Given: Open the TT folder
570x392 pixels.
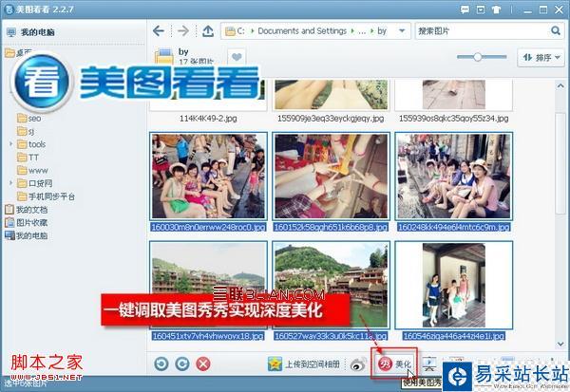Looking at the screenshot, I should pyautogui.click(x=28, y=158).
